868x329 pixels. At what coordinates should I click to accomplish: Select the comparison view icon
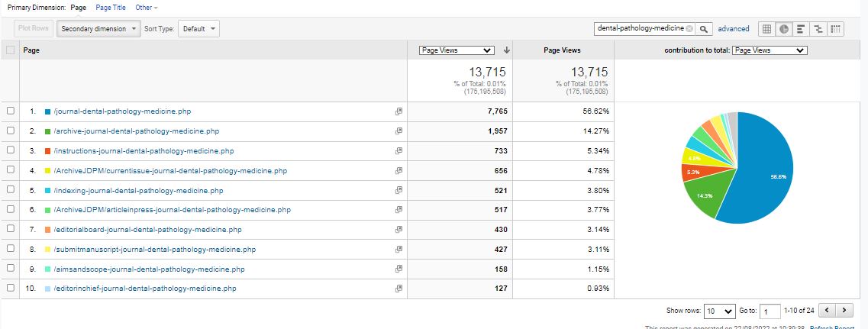pos(818,29)
